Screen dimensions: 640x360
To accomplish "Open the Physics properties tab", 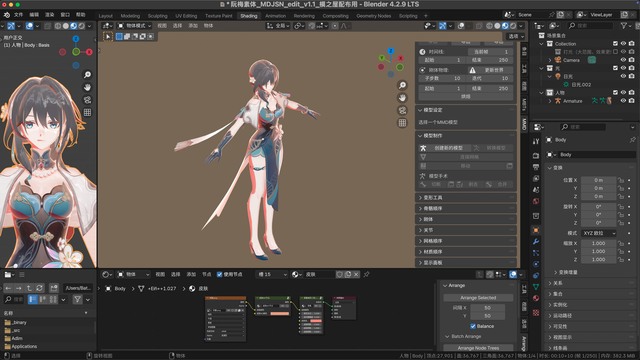I will (x=536, y=264).
